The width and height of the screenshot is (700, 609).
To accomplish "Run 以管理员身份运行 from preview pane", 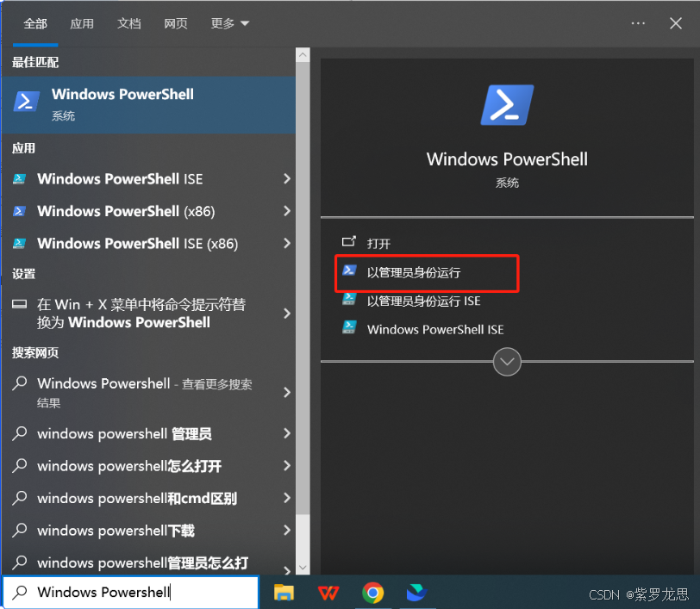I will (427, 271).
